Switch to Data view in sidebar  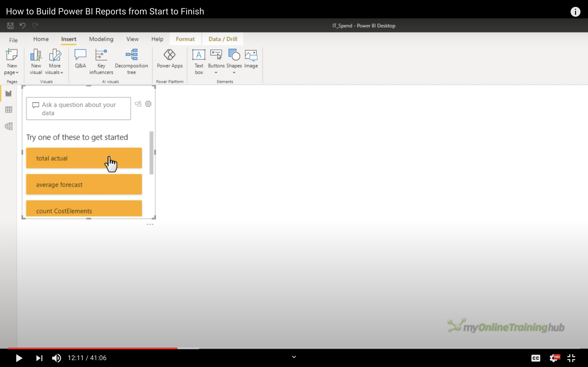[9, 110]
